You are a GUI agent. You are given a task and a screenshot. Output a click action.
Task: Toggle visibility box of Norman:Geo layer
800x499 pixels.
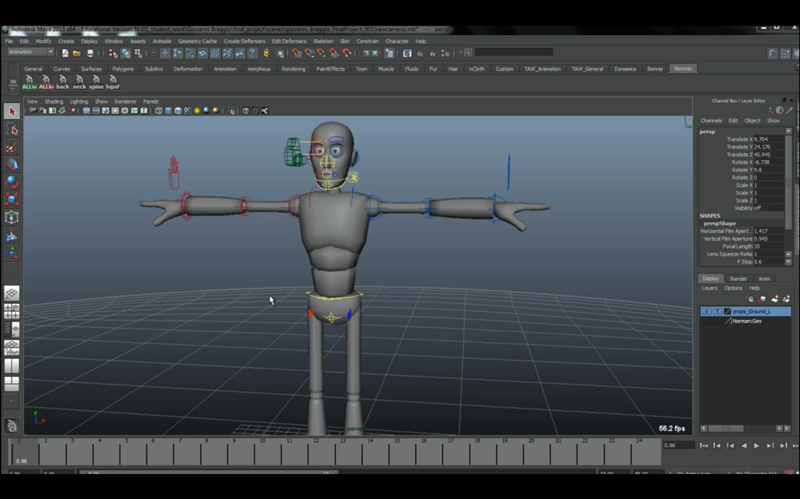tap(707, 321)
